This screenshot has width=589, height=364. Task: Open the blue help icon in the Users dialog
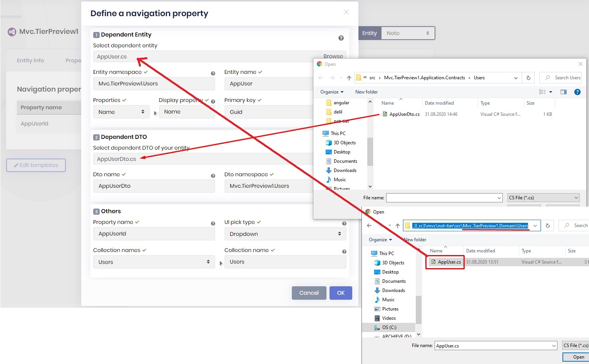[x=577, y=92]
